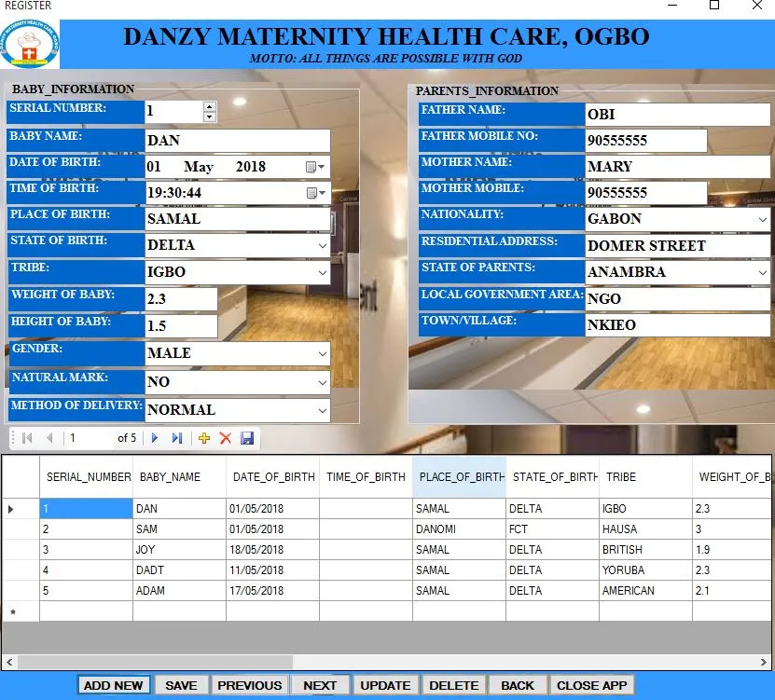Viewport: 775px width, 700px height.
Task: Go to first record in navigator
Action: pyautogui.click(x=27, y=438)
